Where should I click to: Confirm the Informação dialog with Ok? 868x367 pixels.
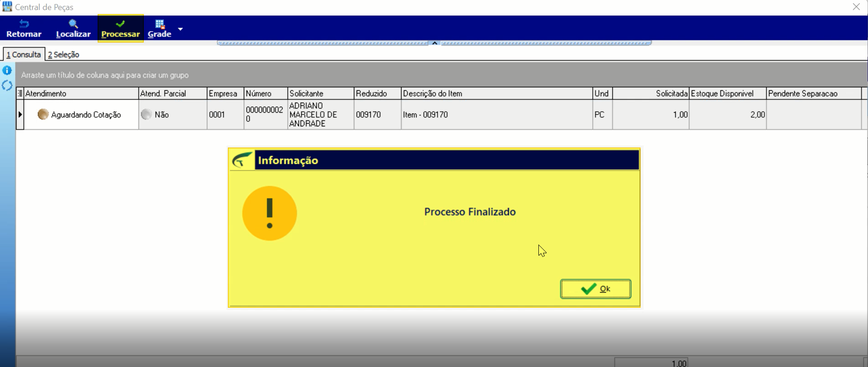pyautogui.click(x=595, y=289)
